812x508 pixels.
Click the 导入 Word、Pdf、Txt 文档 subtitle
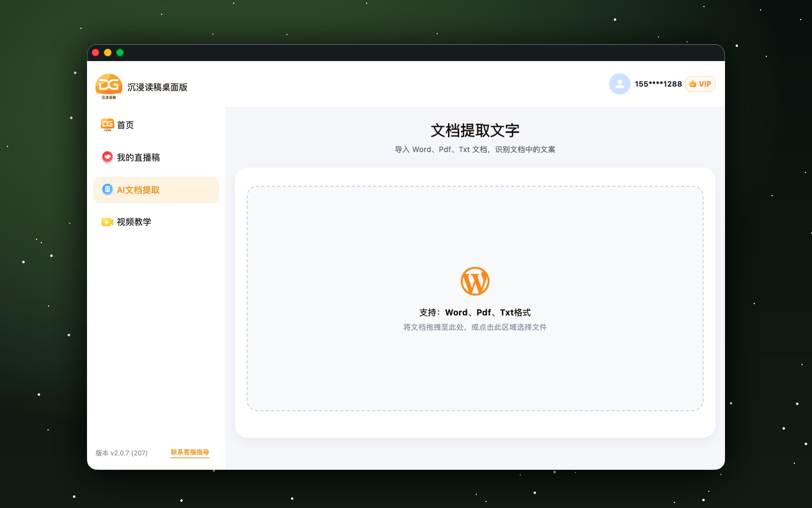pos(475,149)
